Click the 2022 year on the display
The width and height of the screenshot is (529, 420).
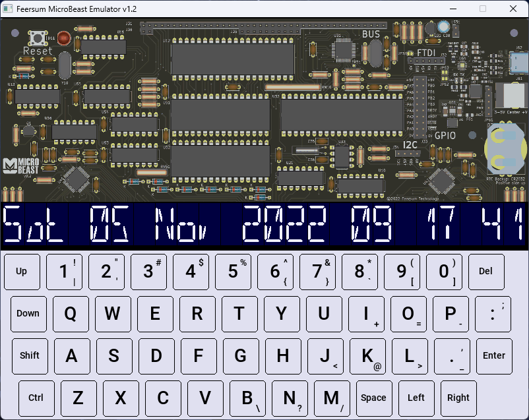285,224
